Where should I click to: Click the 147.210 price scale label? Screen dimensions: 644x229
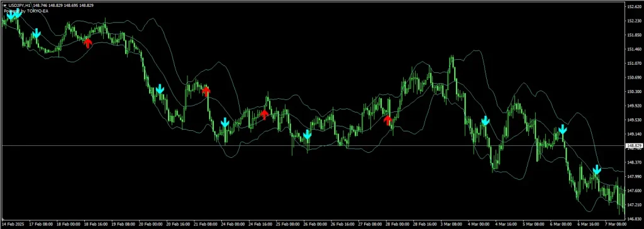635,205
